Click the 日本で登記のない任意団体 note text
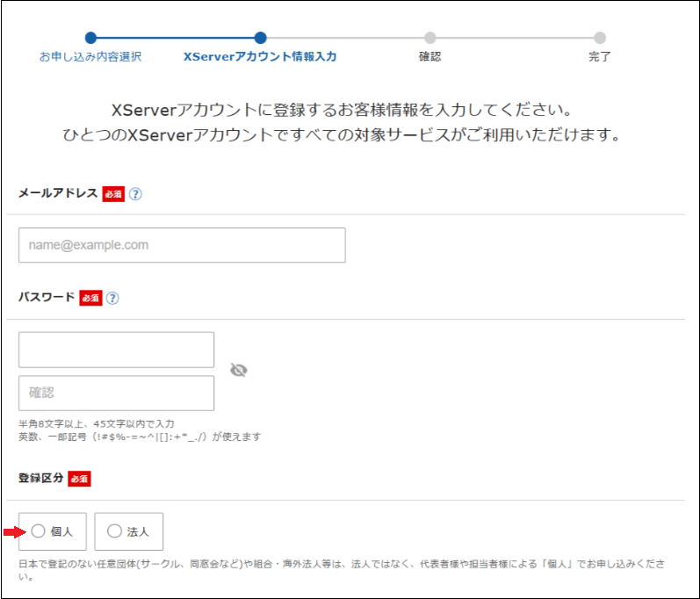This screenshot has height=599, width=700. (342, 570)
